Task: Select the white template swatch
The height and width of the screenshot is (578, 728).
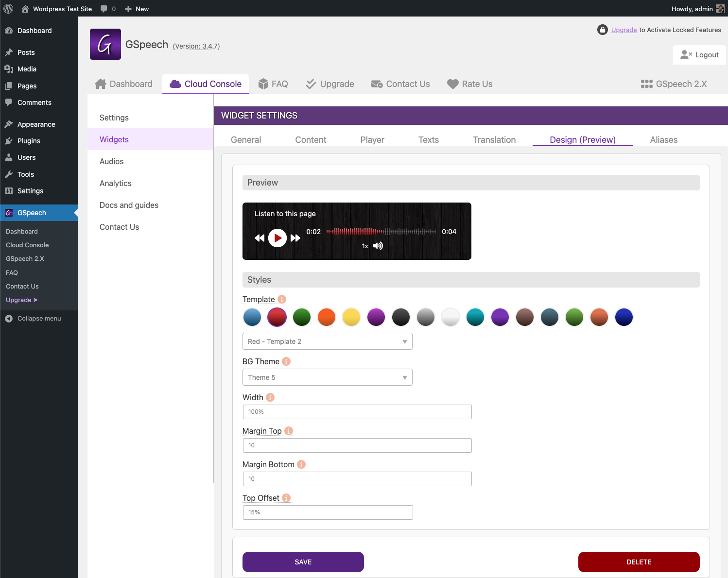Action: pyautogui.click(x=451, y=317)
